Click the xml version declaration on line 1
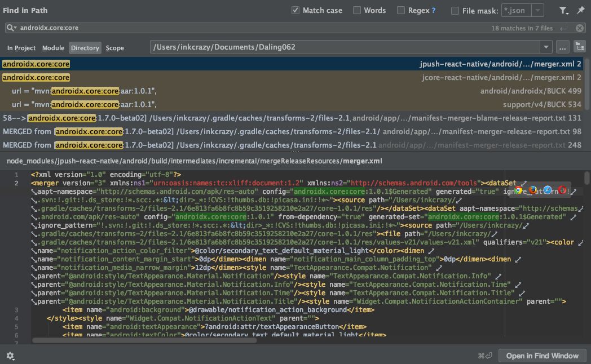The height and width of the screenshot is (364, 591). [106, 175]
